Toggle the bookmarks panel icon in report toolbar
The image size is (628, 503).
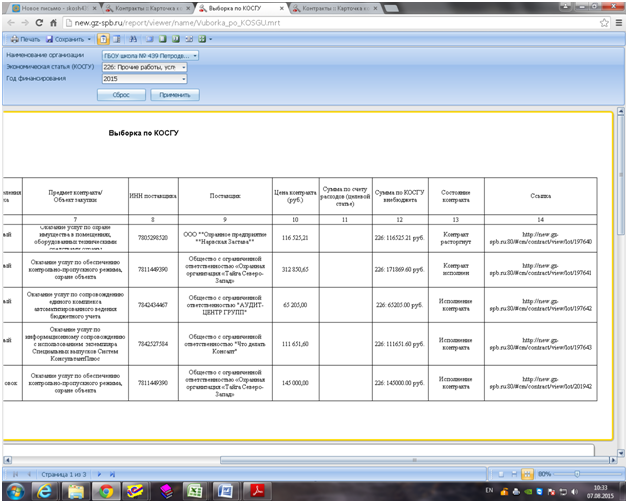pyautogui.click(x=117, y=39)
